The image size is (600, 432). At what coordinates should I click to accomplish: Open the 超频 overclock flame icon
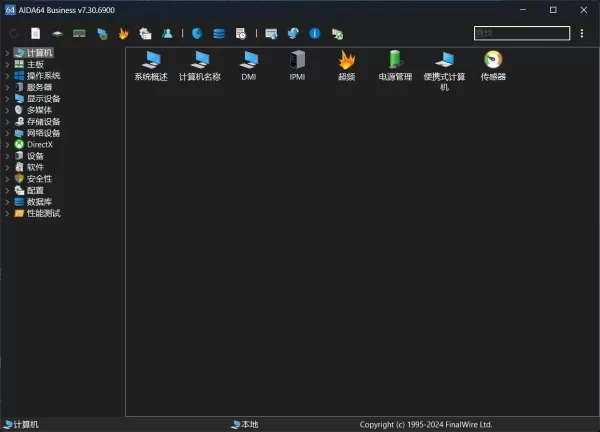(x=346, y=61)
